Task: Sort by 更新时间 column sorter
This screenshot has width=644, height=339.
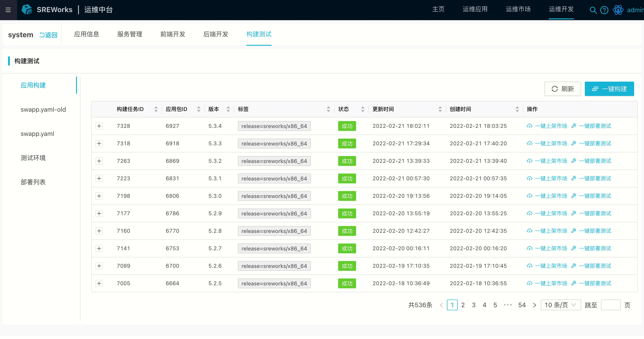Action: coord(440,109)
